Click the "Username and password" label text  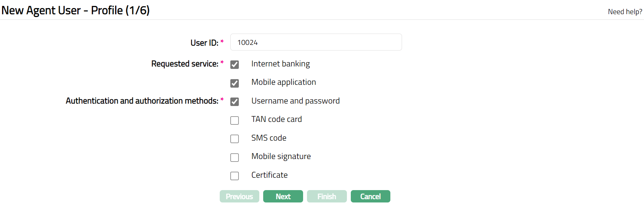coord(296,101)
